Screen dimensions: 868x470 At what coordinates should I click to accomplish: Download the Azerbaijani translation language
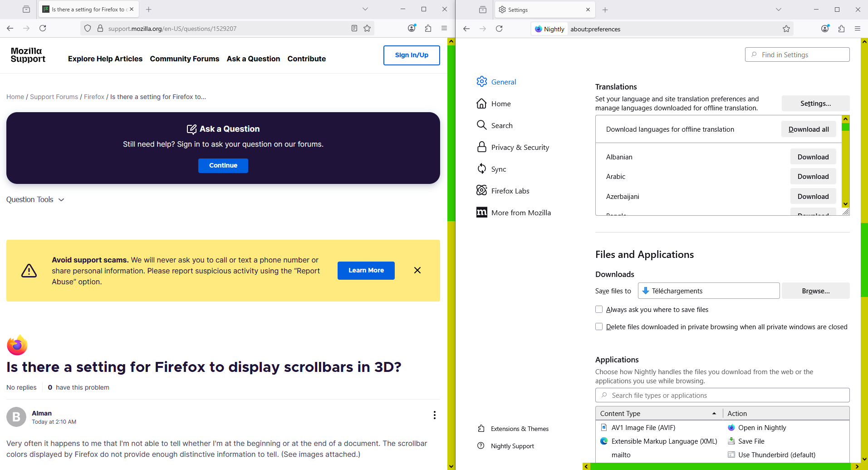point(813,196)
